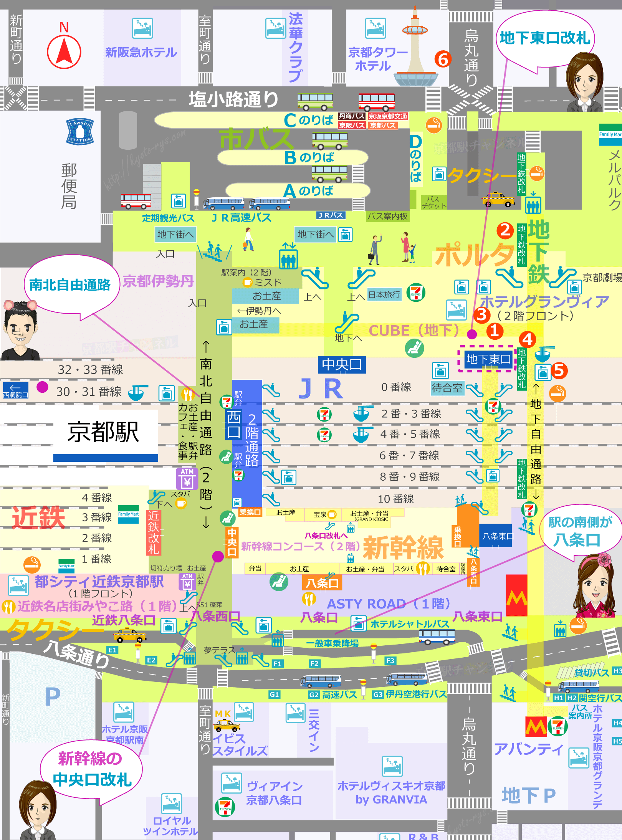The width and height of the screenshot is (622, 840).
Task: Click the yellow taxi under the upper タクシー label
Action: tap(498, 200)
